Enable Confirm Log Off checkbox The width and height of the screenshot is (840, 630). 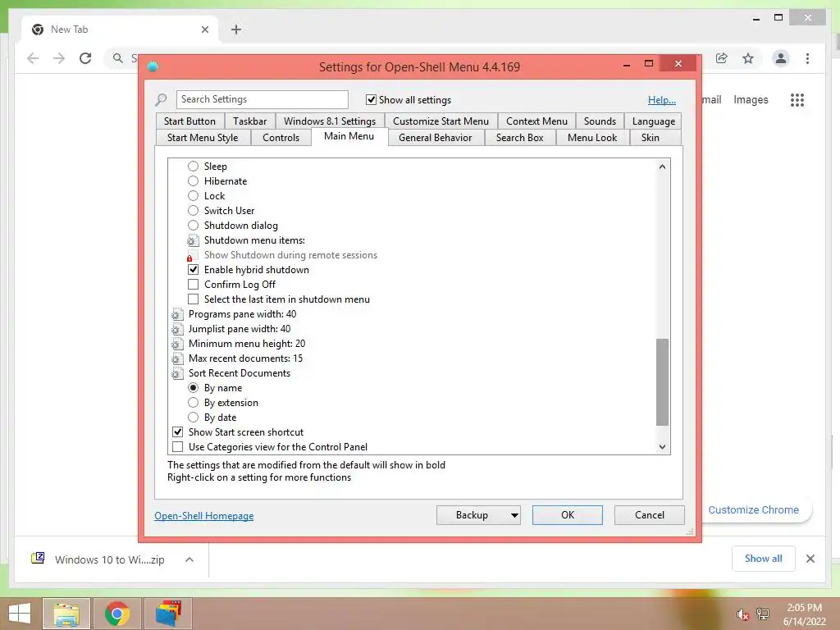(193, 285)
